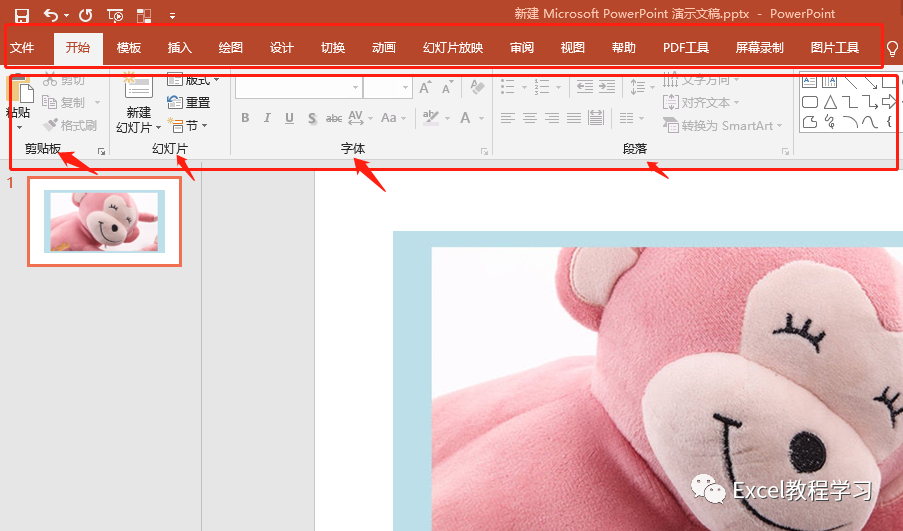Open the PDF工具 tab
The height and width of the screenshot is (531, 903).
(x=686, y=48)
